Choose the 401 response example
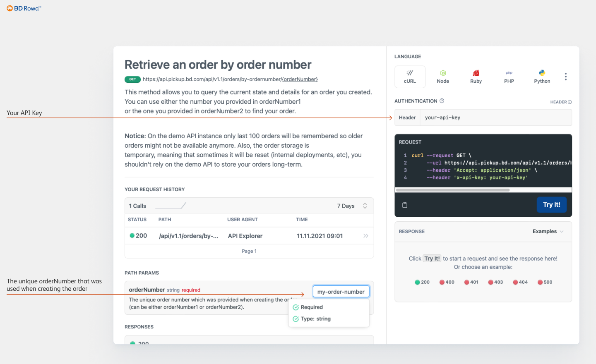This screenshot has width=596, height=364. click(471, 282)
